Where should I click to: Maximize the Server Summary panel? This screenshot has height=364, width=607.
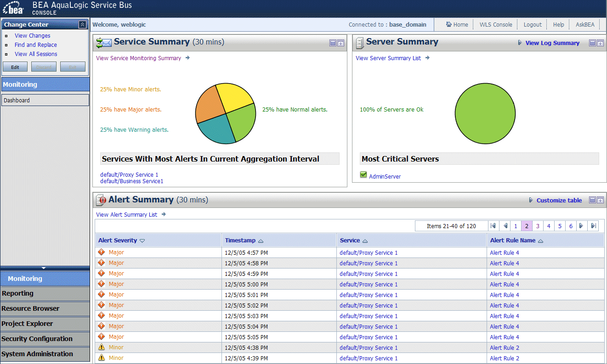pyautogui.click(x=600, y=43)
